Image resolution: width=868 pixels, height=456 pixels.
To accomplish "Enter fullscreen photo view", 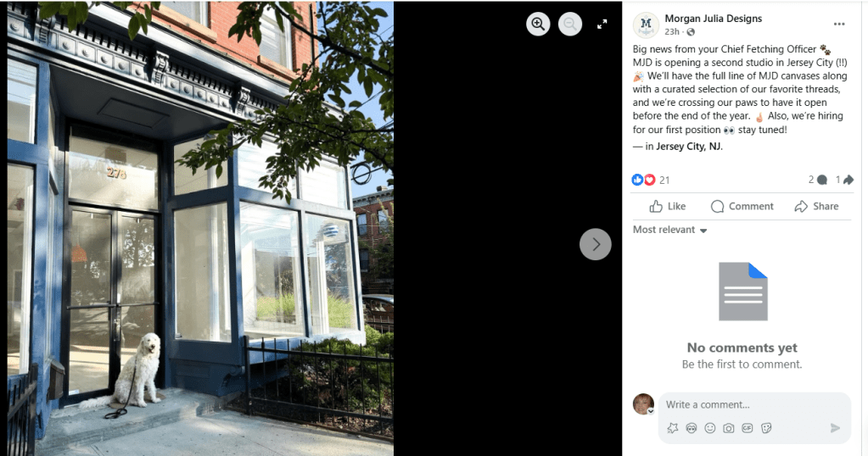I will pos(602,24).
